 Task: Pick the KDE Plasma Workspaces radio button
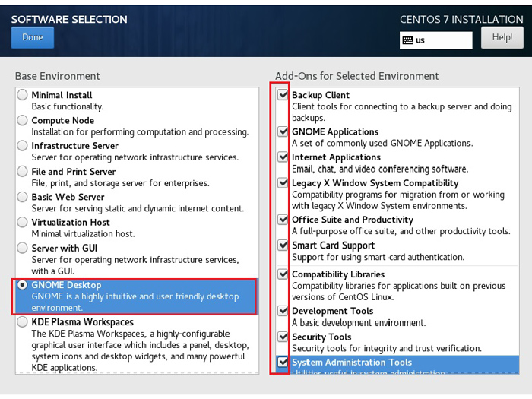pos(22,321)
